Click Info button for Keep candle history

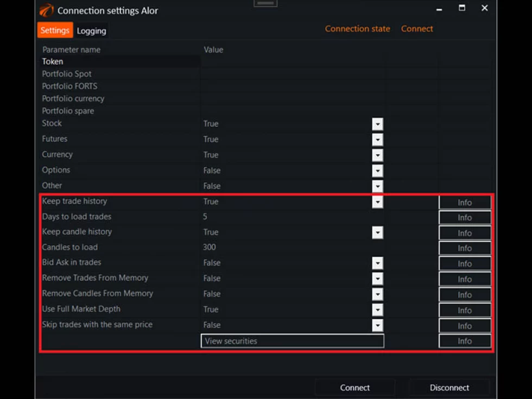coord(465,233)
